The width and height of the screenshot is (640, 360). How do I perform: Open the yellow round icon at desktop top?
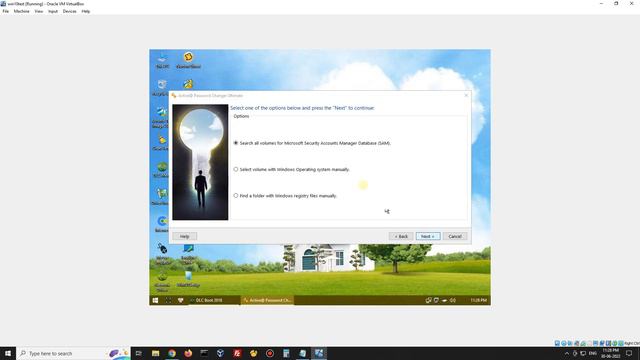coord(188,60)
